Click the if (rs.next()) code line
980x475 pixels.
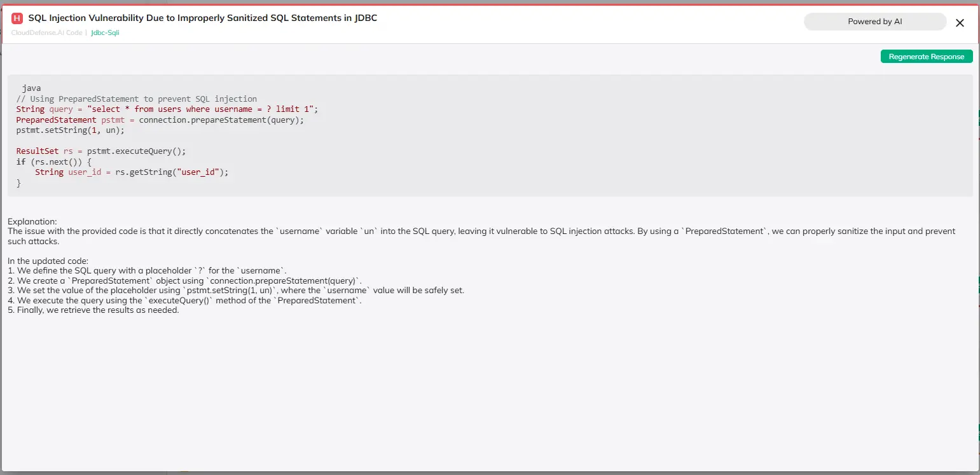(54, 162)
